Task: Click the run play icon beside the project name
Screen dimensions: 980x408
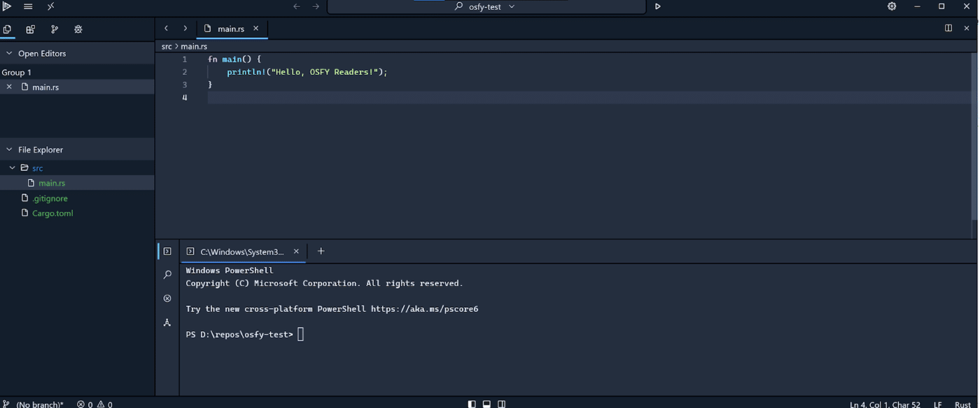Action: (657, 6)
